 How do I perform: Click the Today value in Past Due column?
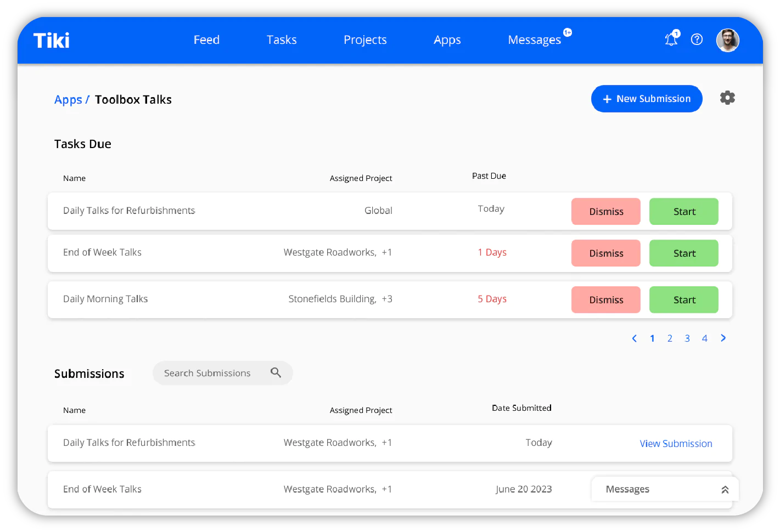pyautogui.click(x=491, y=209)
